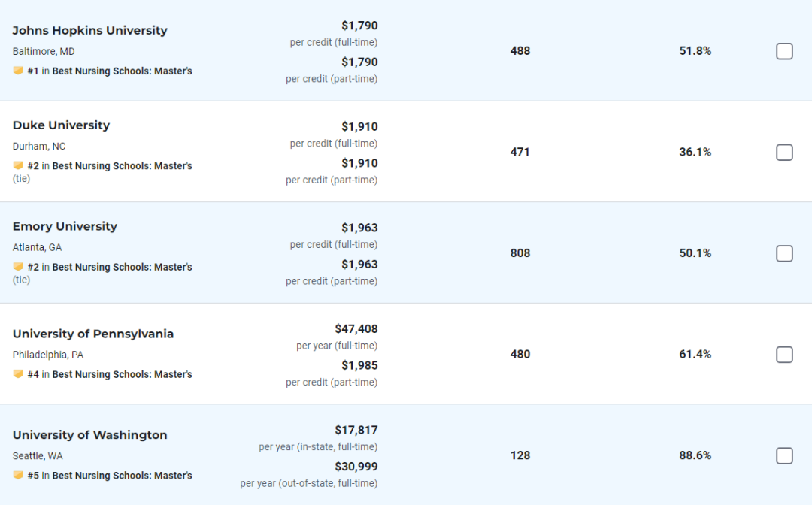Check the compare box for Johns Hopkins University
Screen dimensions: 812x505
784,51
